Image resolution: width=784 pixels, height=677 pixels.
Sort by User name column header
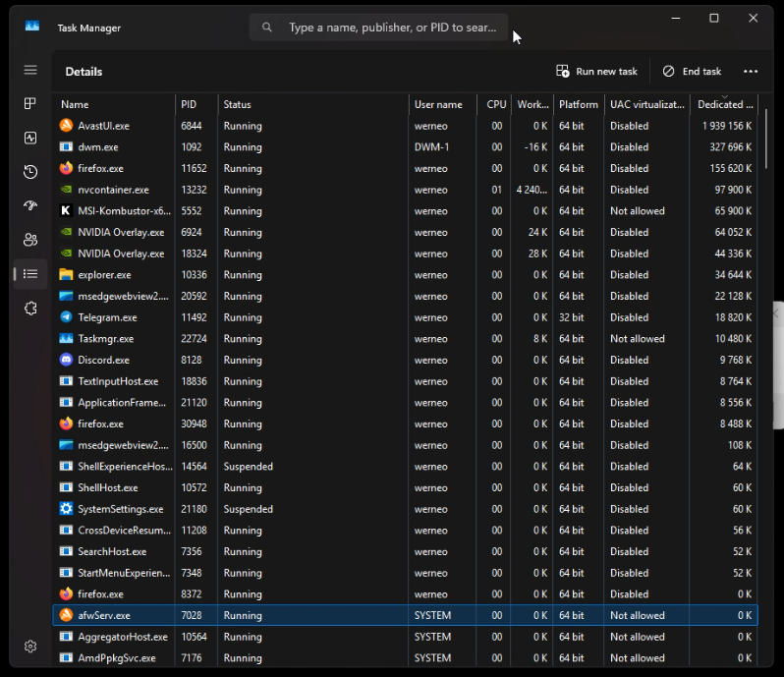[443, 104]
